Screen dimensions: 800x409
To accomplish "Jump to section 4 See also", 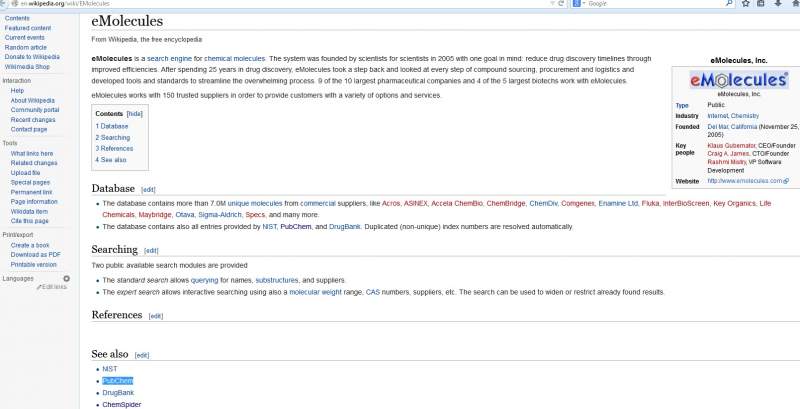I will [x=111, y=160].
